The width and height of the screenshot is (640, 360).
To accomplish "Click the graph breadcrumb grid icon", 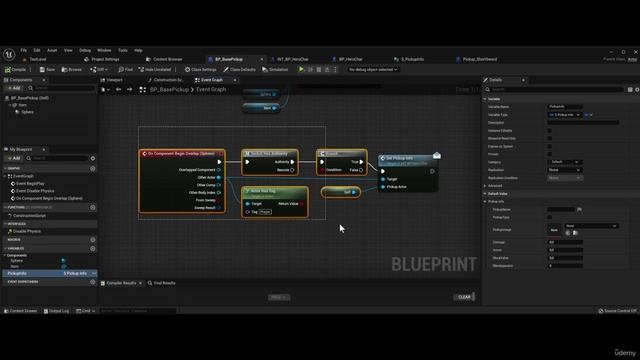I will click(142, 89).
